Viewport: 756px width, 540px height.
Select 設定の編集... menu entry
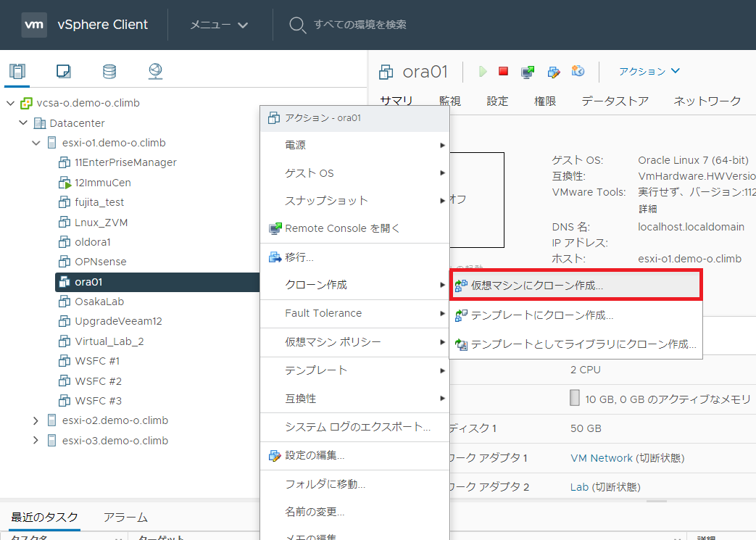click(355, 456)
